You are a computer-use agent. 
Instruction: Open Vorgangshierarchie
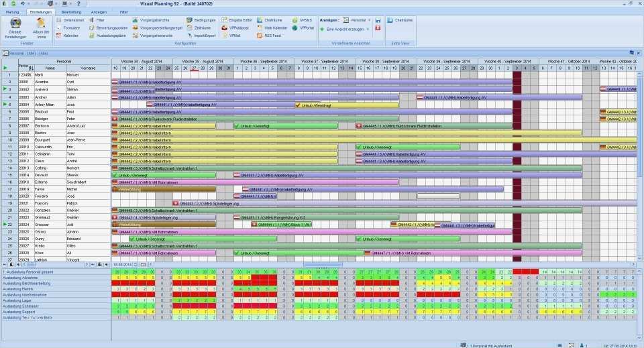(x=152, y=36)
